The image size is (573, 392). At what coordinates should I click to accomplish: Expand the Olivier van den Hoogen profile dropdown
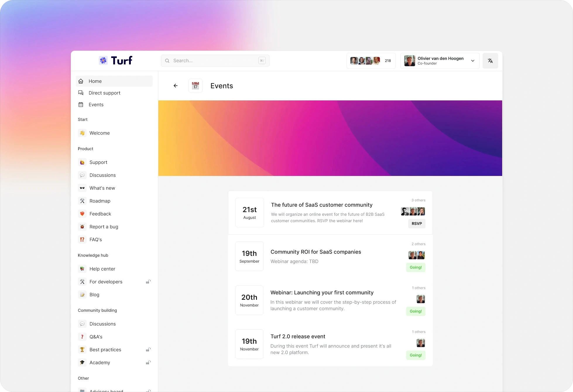pyautogui.click(x=473, y=61)
